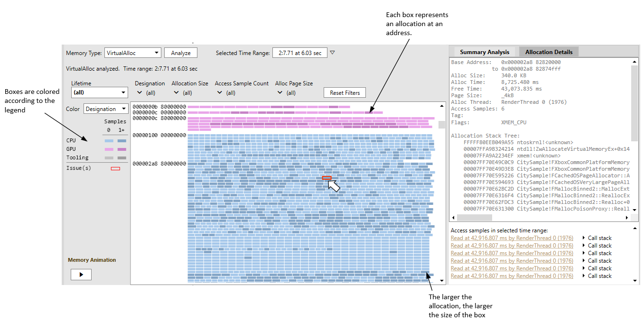The image size is (644, 322).
Task: Click the CPU 0-samples light blue swatch
Action: pos(109,141)
